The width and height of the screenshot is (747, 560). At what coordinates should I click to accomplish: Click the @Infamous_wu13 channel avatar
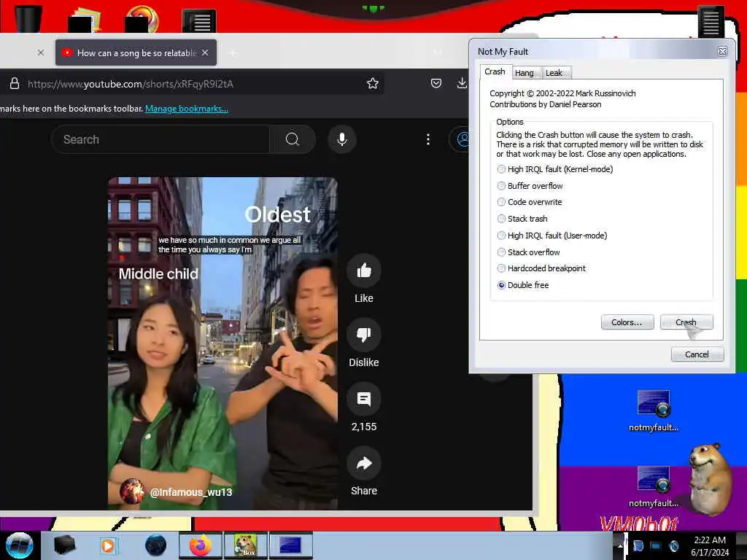pyautogui.click(x=132, y=491)
